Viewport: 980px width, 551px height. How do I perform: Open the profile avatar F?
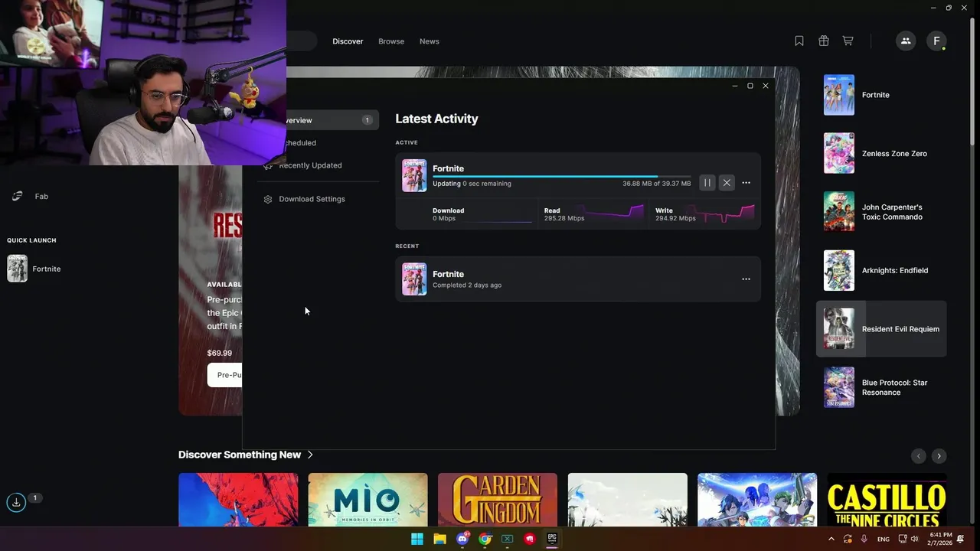[936, 41]
